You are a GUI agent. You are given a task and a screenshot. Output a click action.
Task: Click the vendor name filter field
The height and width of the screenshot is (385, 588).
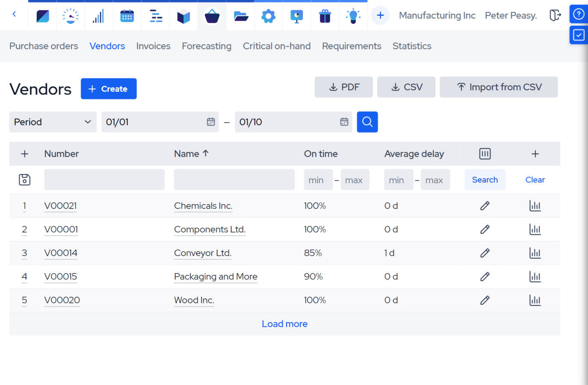[x=234, y=180]
